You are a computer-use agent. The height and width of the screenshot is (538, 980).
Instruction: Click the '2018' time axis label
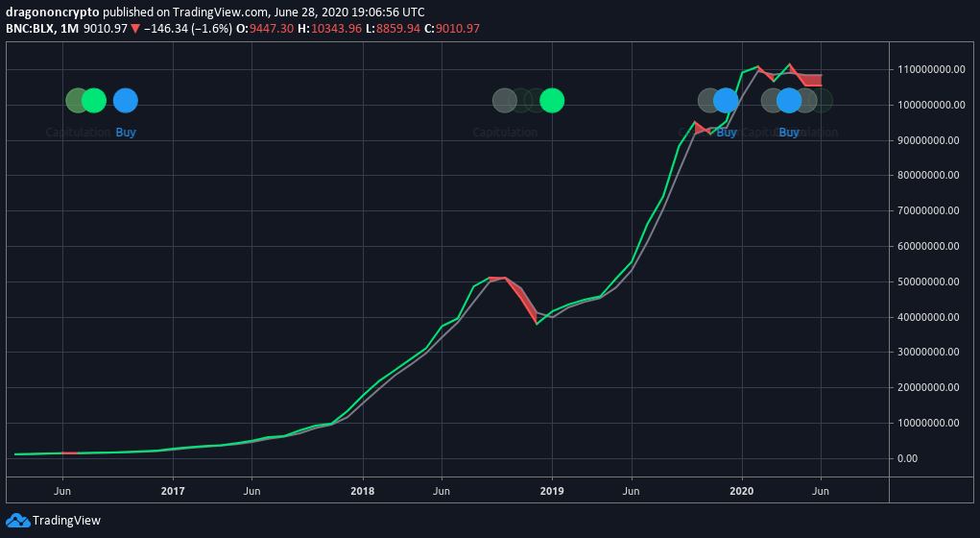click(363, 491)
